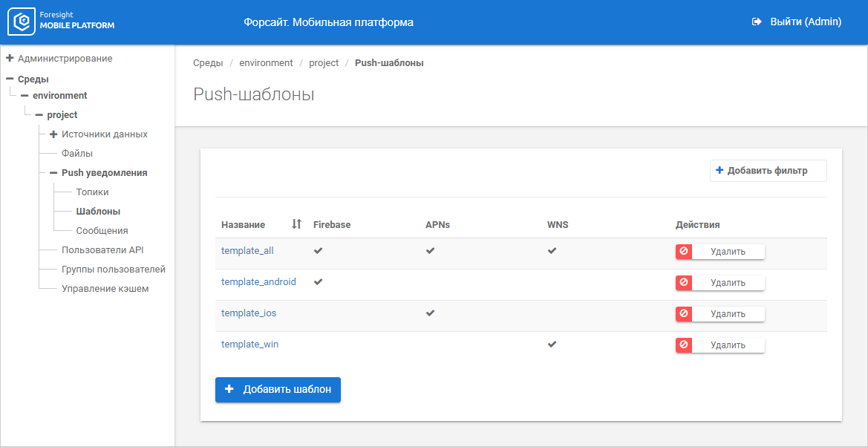Click the WNS checkmark for template_win
This screenshot has height=447, width=868.
point(552,345)
